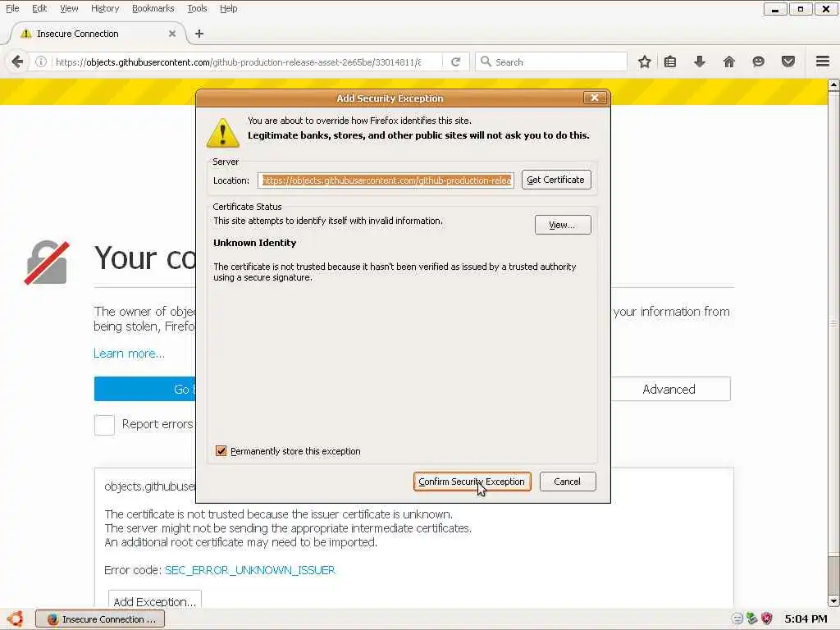Open the Ubuntu start menu icon in taskbar
The height and width of the screenshot is (630, 840).
tap(15, 619)
